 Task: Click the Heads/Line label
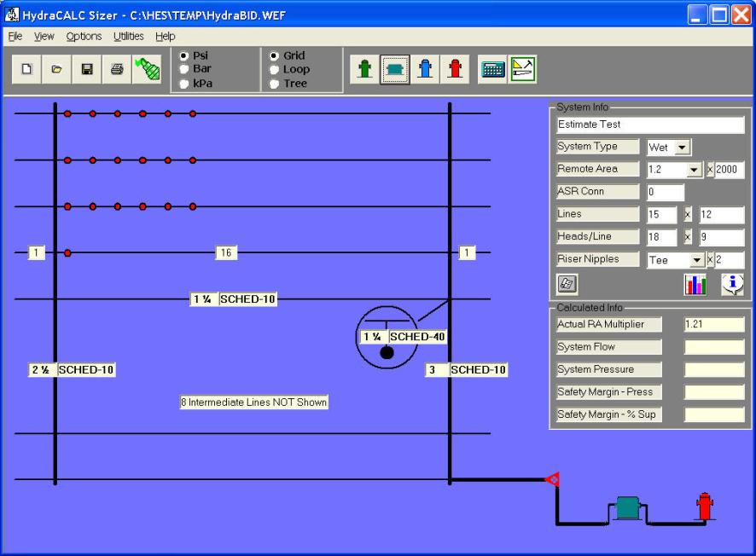[x=597, y=236]
